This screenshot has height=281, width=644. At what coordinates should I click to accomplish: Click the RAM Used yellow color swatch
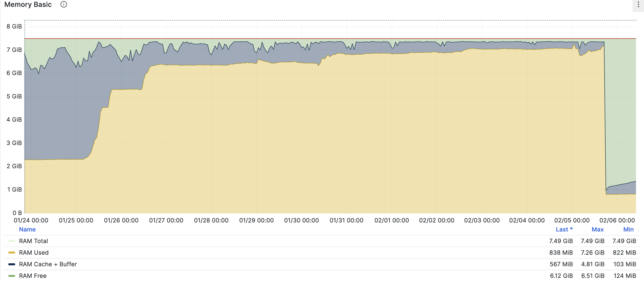pyautogui.click(x=12, y=252)
